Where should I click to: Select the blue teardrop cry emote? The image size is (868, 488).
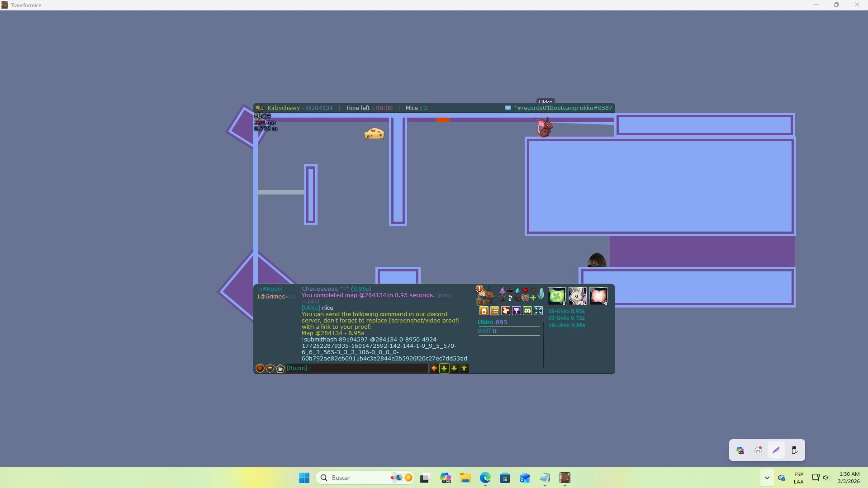517,291
